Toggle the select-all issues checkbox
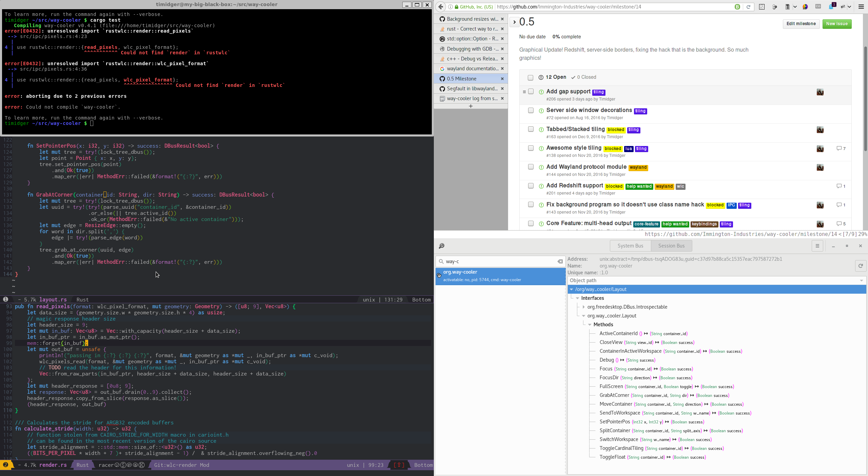Screen dimensions: 868x476 (x=531, y=77)
